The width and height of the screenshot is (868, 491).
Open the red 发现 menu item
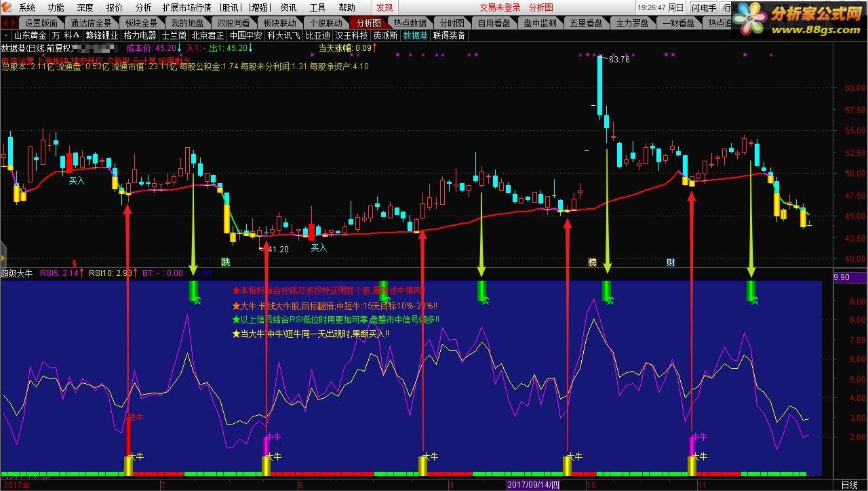(x=384, y=7)
